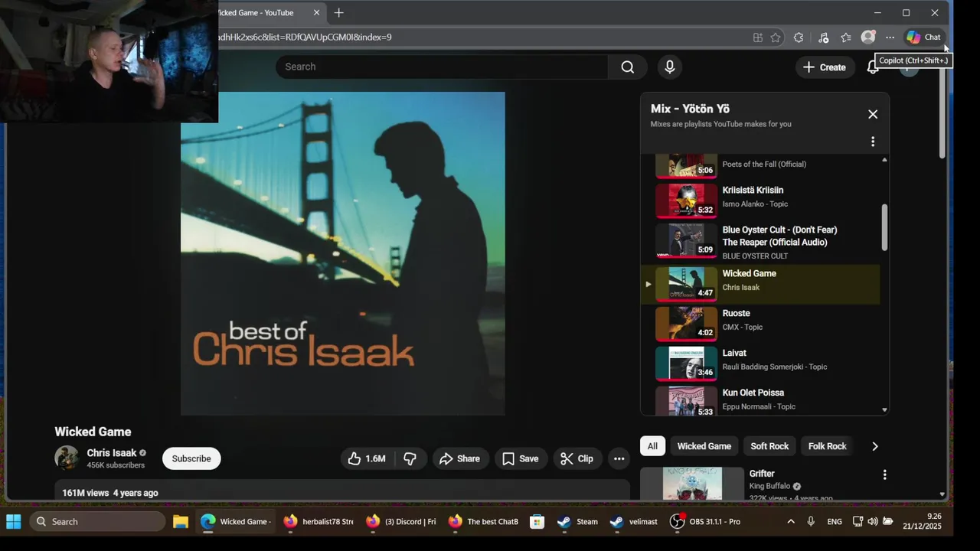
Task: Open File Explorer from taskbar
Action: [180, 521]
